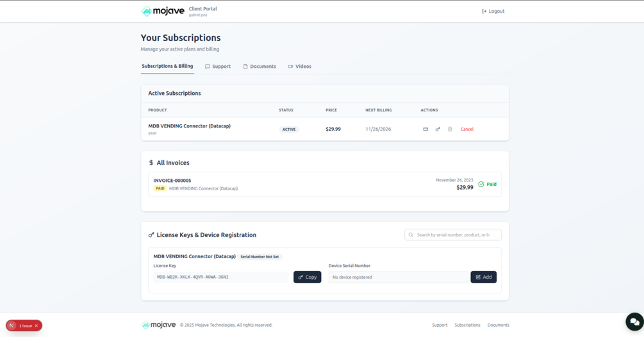The width and height of the screenshot is (644, 337).
Task: Focus the Device Serial Number input field
Action: click(x=398, y=277)
